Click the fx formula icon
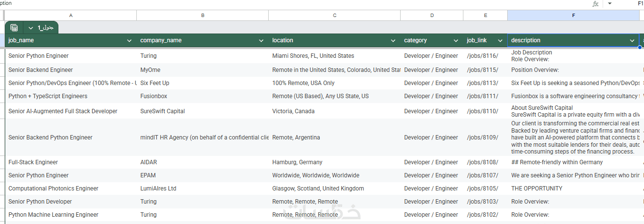This screenshot has height=224, width=644. (595, 3)
